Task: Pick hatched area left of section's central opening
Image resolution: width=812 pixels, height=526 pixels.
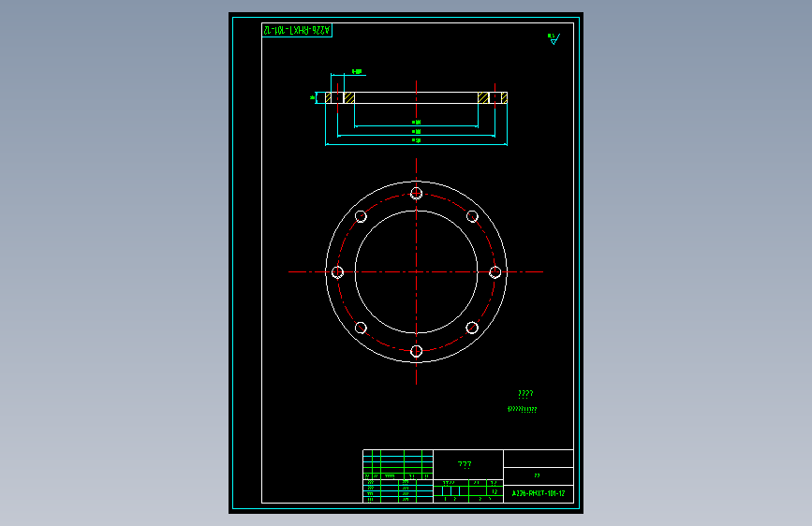Action: pyautogui.click(x=349, y=98)
